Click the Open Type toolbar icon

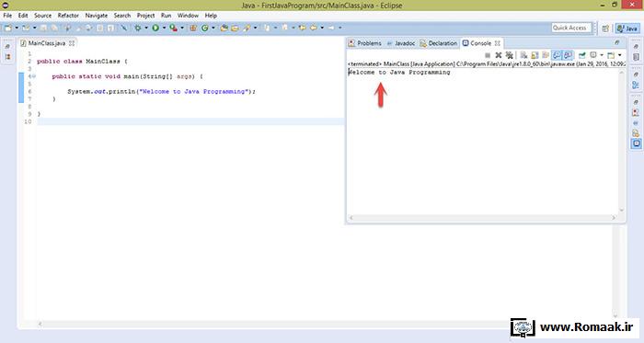224,28
